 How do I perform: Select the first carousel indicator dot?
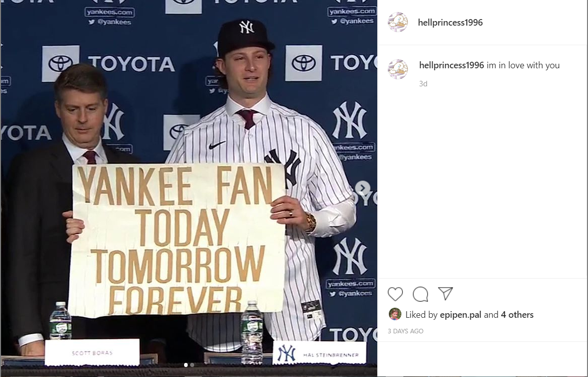coord(186,364)
